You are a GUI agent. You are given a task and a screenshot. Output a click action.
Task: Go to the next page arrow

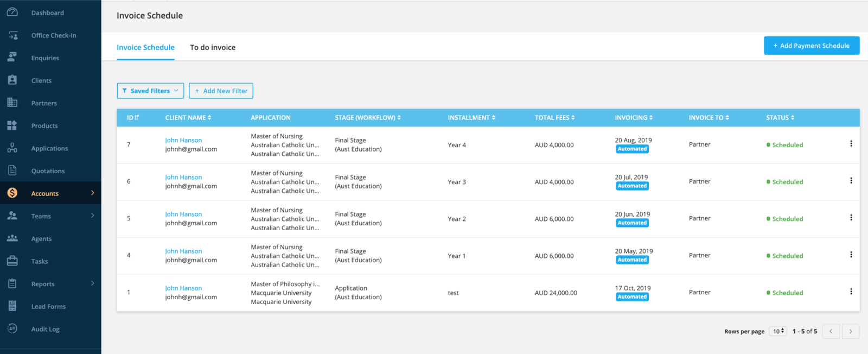(x=851, y=331)
